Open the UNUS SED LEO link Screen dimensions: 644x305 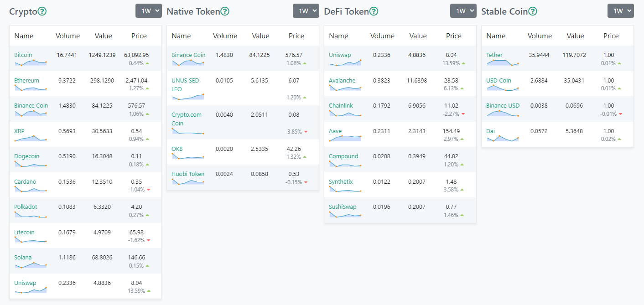pyautogui.click(x=185, y=84)
